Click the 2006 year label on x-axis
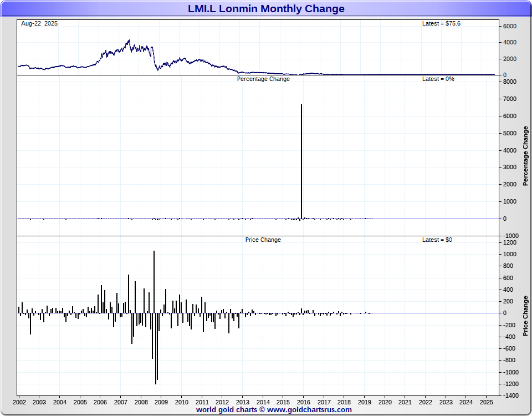Image resolution: width=532 pixels, height=416 pixels. point(100,402)
